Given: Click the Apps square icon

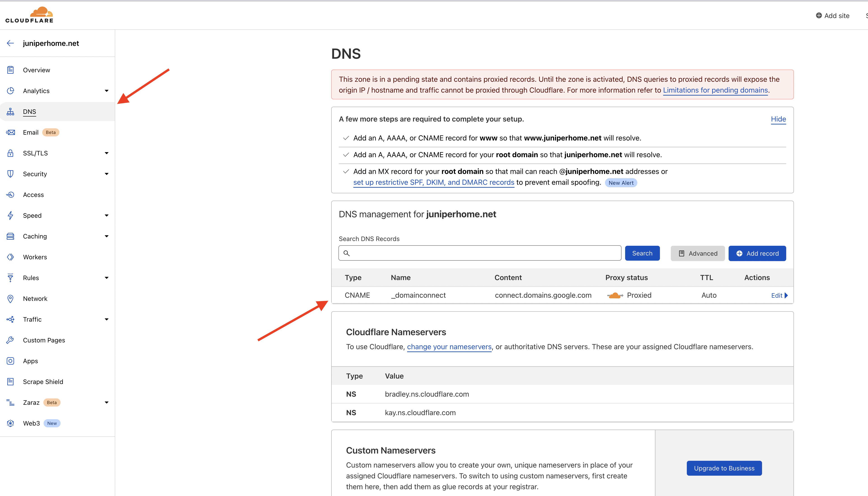Looking at the screenshot, I should click(x=11, y=361).
